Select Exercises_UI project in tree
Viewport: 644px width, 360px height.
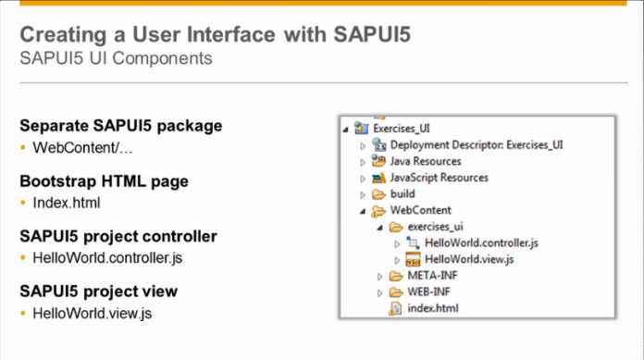click(x=402, y=129)
